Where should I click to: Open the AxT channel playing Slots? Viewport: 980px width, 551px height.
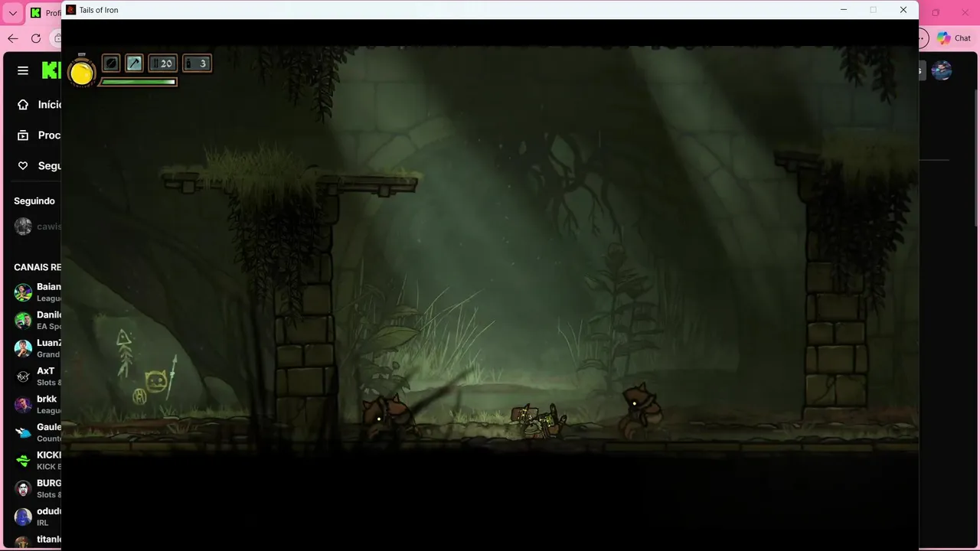(x=38, y=377)
